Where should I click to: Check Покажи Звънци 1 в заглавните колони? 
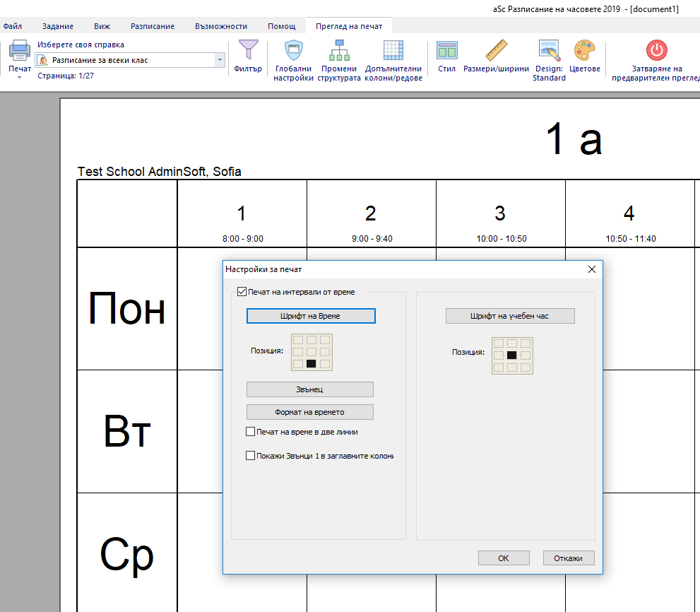(x=250, y=456)
